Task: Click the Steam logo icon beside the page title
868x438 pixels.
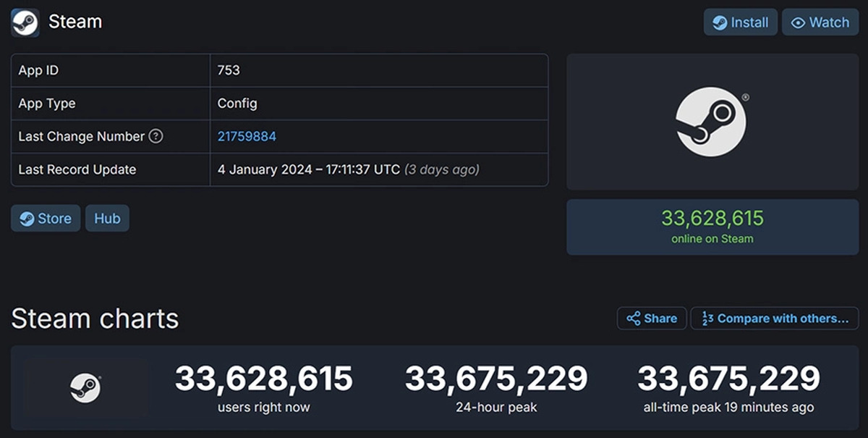Action: (x=25, y=22)
